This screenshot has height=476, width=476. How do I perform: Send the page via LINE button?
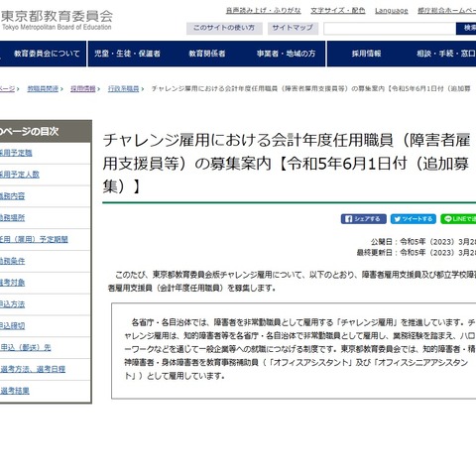pos(458,219)
